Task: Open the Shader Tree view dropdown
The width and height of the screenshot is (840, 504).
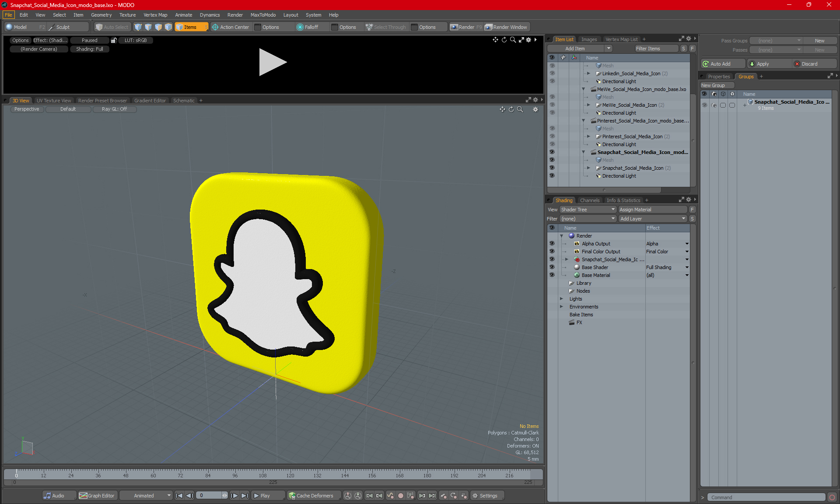Action: (x=588, y=210)
